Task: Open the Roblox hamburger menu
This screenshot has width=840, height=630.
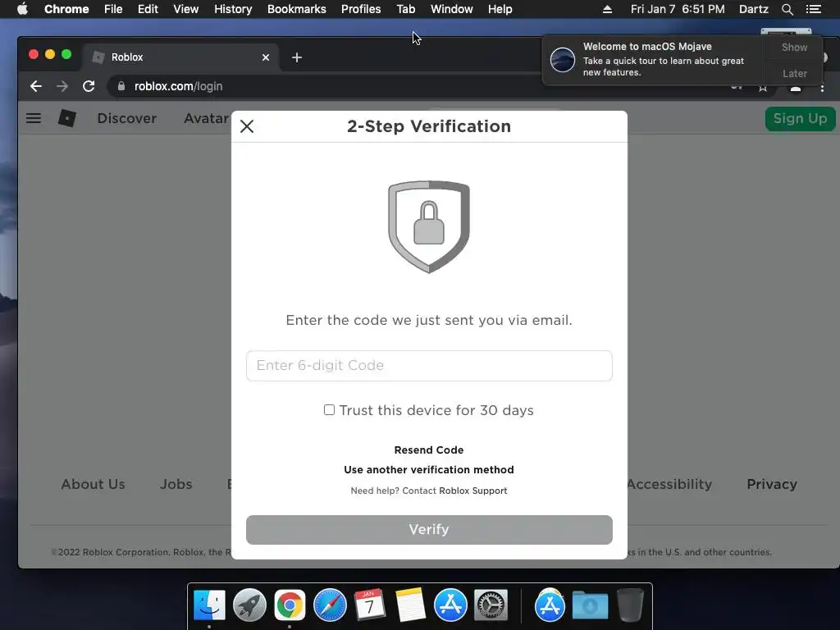Action: (x=34, y=118)
